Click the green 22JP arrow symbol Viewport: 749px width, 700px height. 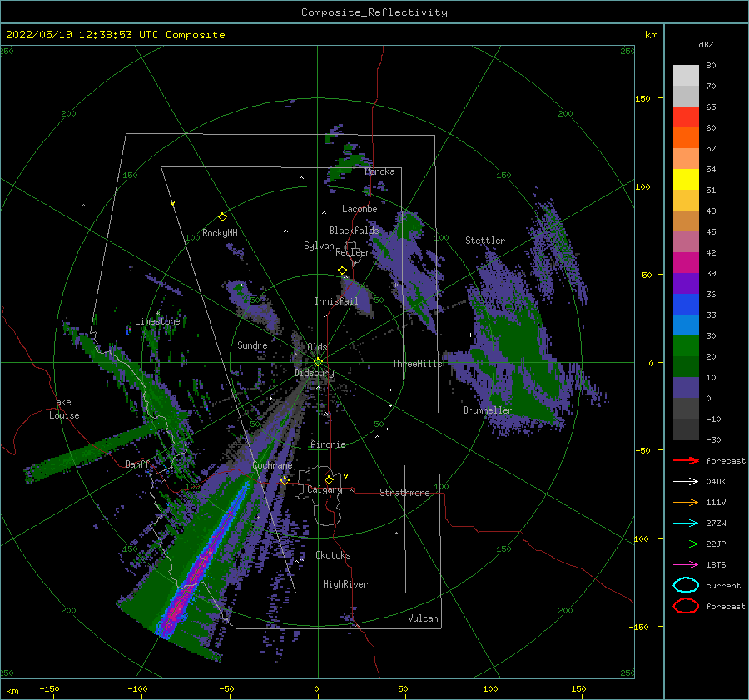pyautogui.click(x=686, y=544)
